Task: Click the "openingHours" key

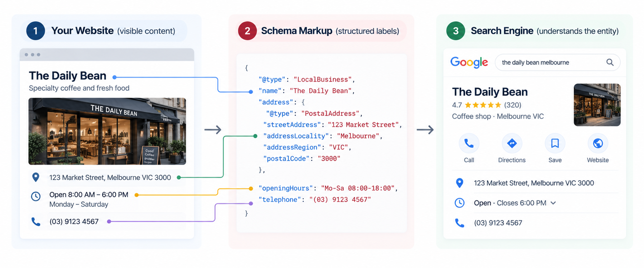Action: click(x=285, y=188)
